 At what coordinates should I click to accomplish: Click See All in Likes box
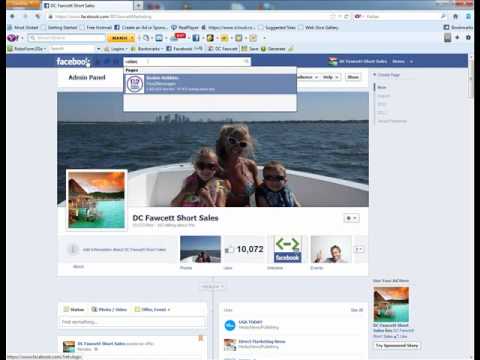tap(357, 310)
